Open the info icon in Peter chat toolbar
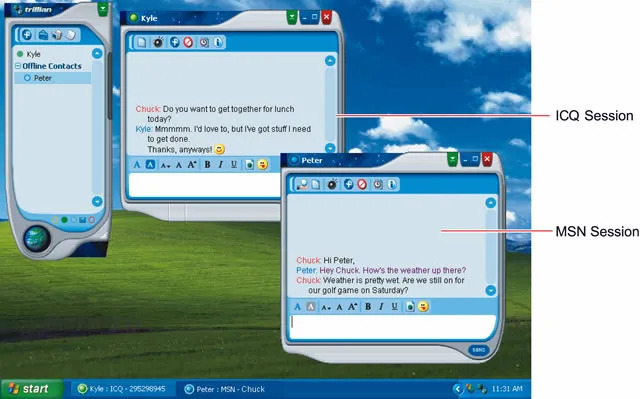The width and height of the screenshot is (640, 399). click(x=391, y=184)
